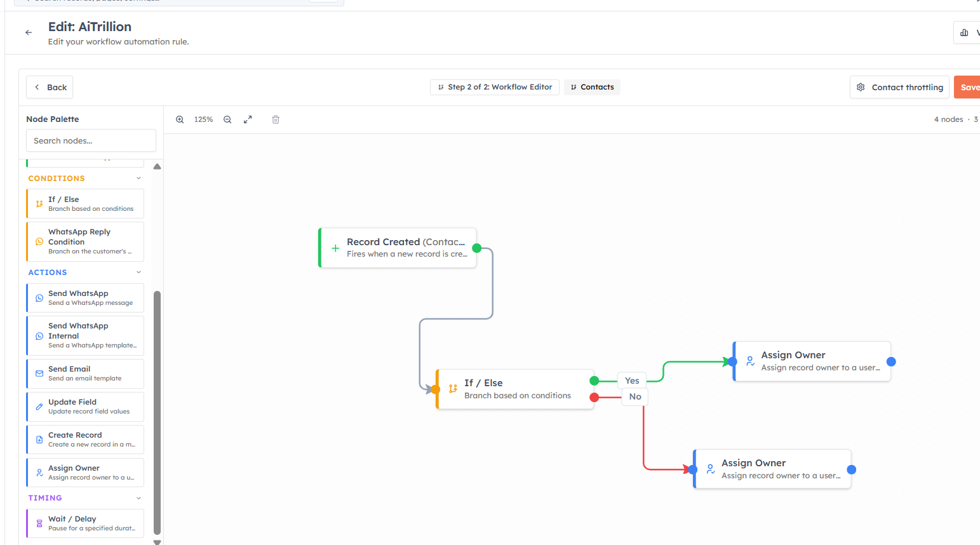
Task: Click the fit-to-screen expand arrows icon
Action: tap(248, 119)
